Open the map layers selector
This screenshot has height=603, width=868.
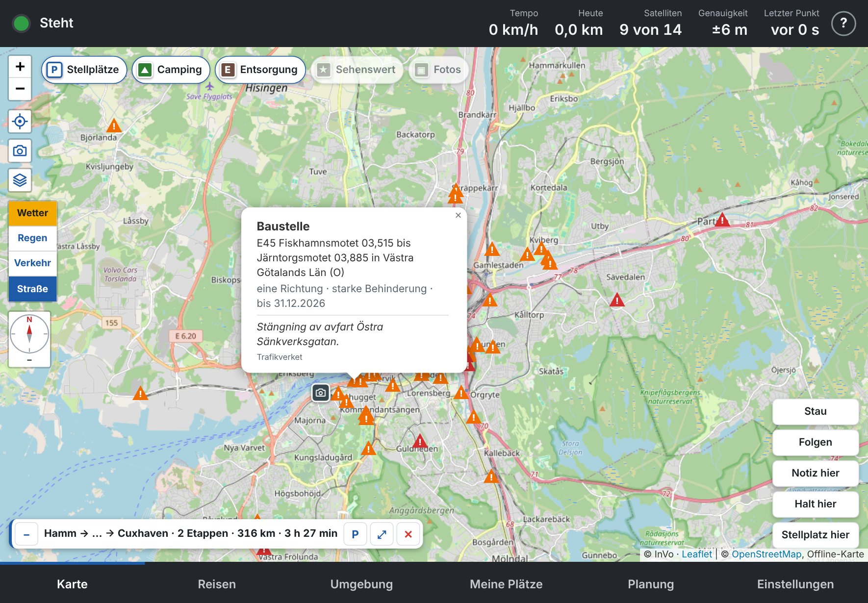click(x=20, y=180)
